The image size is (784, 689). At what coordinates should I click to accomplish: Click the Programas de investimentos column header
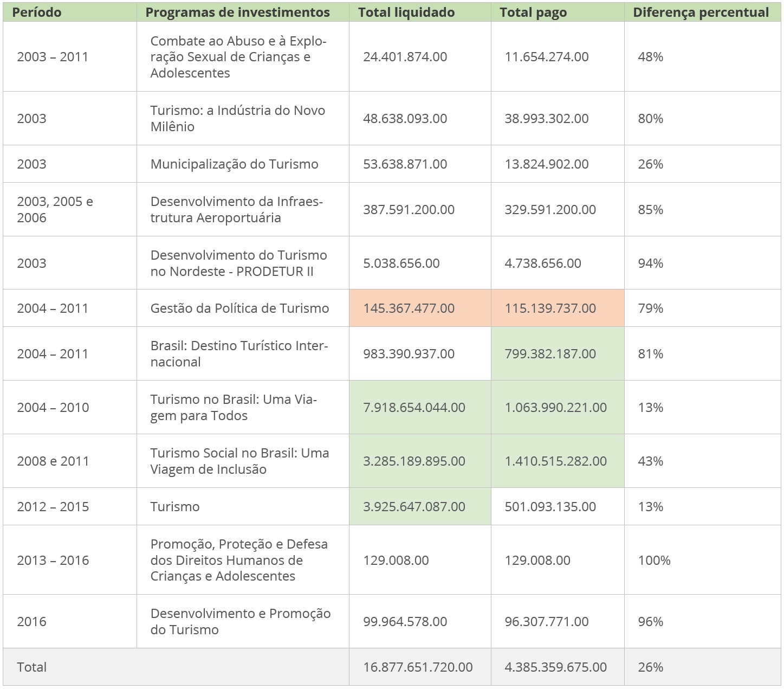coord(237,12)
